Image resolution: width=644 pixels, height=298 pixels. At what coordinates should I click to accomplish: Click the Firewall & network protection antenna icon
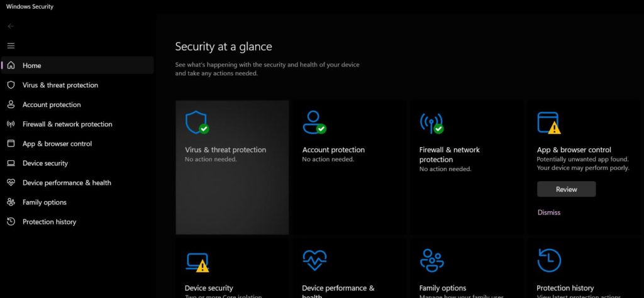[x=430, y=122]
